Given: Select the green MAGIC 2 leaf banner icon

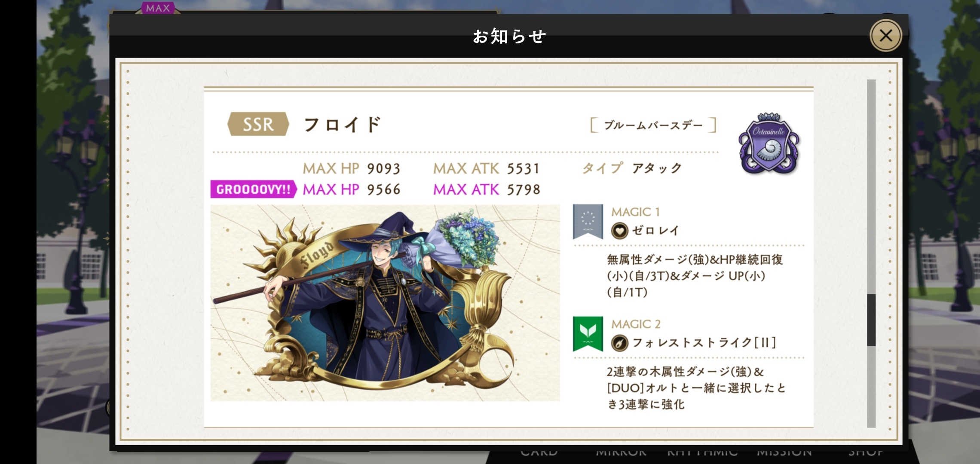Looking at the screenshot, I should [588, 334].
